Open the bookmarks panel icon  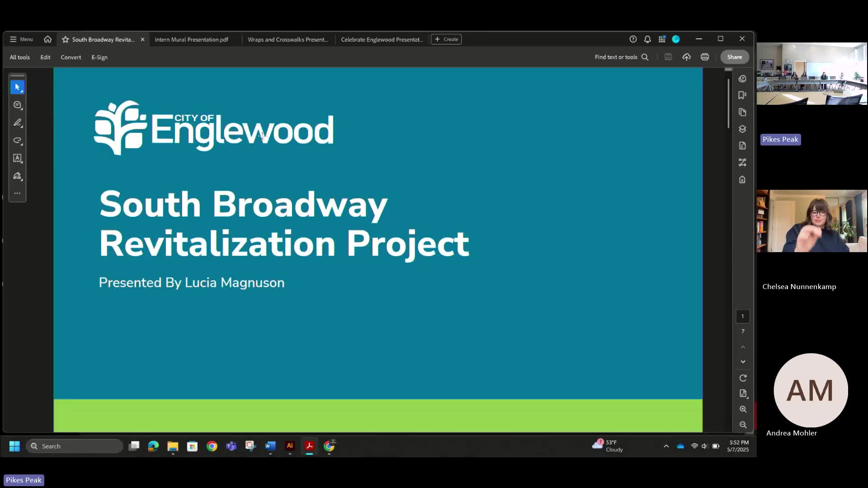click(x=742, y=95)
